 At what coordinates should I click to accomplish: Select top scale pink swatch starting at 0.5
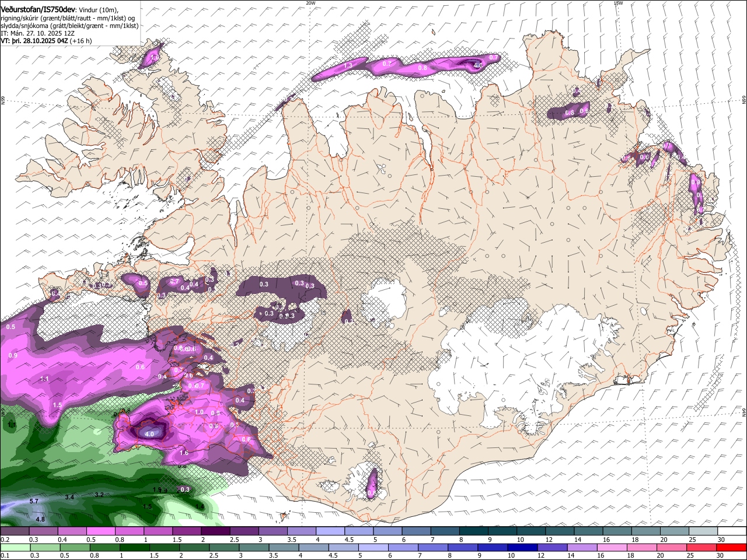click(100, 531)
